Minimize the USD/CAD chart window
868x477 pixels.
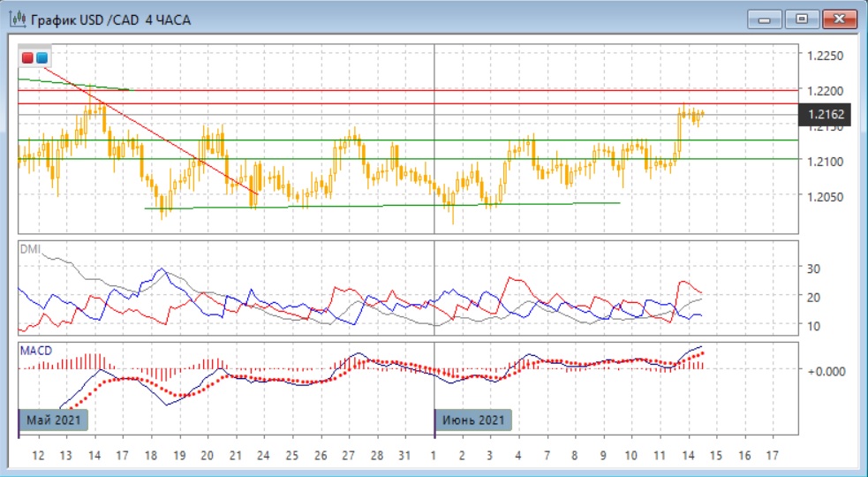[765, 19]
